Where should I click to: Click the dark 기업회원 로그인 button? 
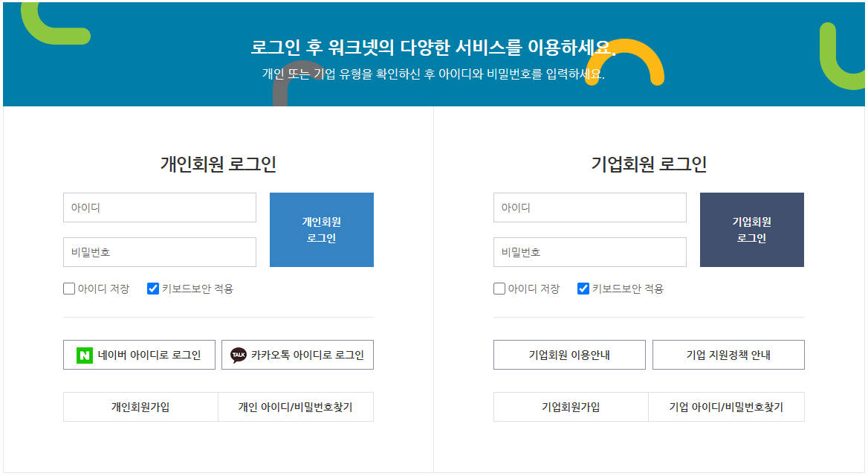pyautogui.click(x=751, y=229)
